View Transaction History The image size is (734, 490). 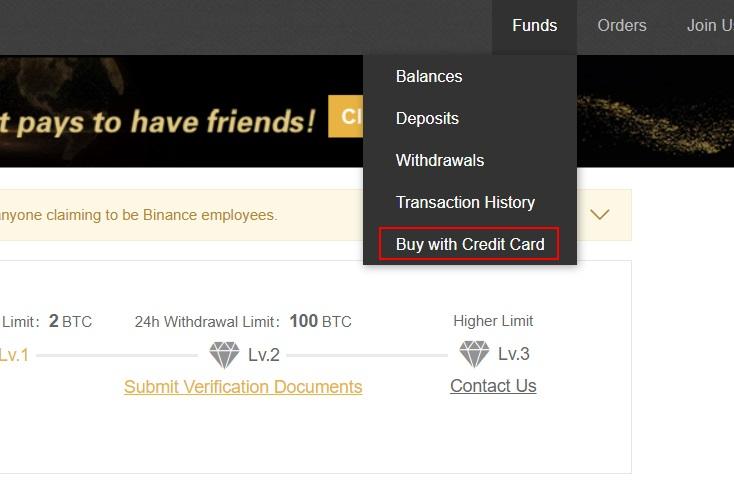pos(465,202)
